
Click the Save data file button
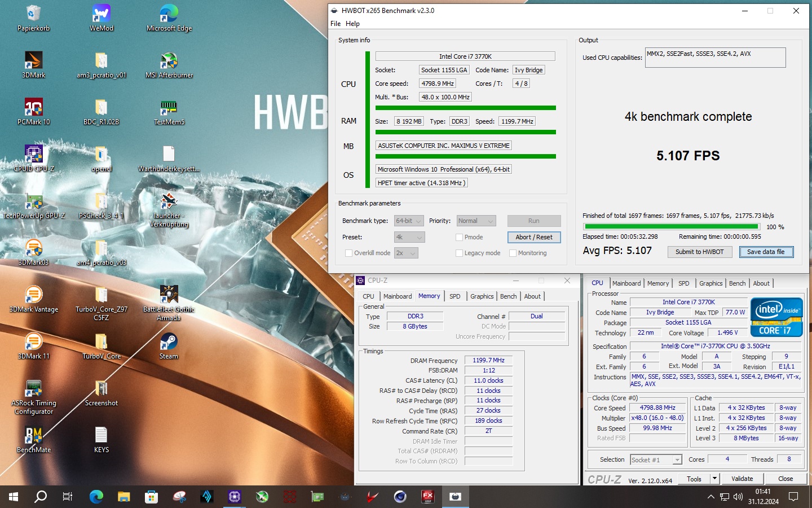pos(766,252)
